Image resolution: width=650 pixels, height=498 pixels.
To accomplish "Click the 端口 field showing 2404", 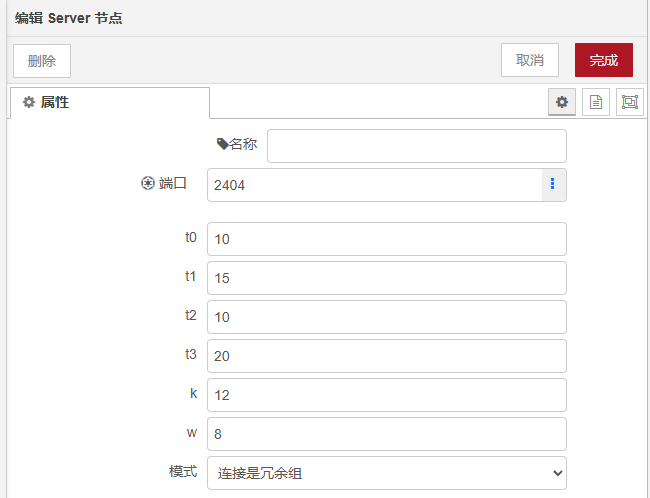I will point(374,185).
